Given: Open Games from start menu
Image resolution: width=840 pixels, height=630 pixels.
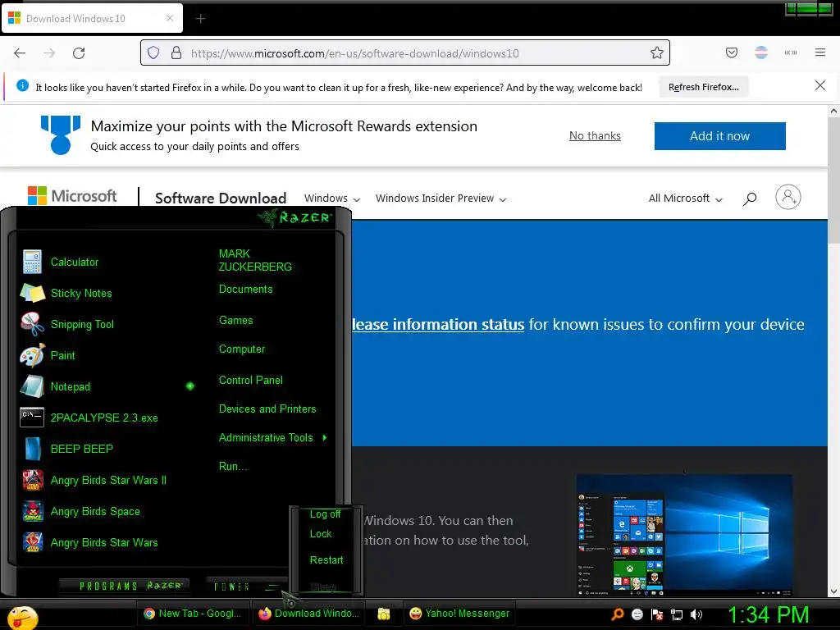Looking at the screenshot, I should 235,321.
